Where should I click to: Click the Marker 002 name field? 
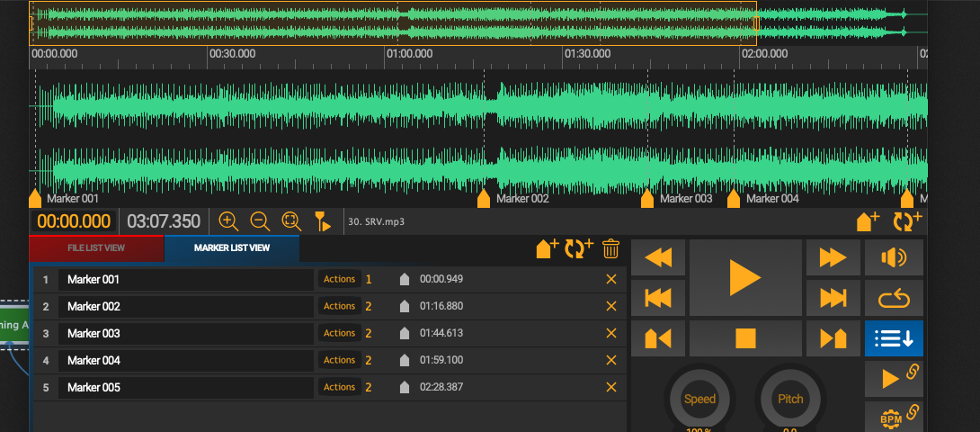[185, 307]
